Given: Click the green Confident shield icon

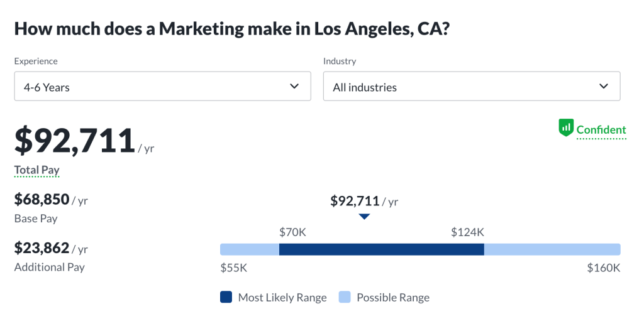Looking at the screenshot, I should (x=566, y=128).
